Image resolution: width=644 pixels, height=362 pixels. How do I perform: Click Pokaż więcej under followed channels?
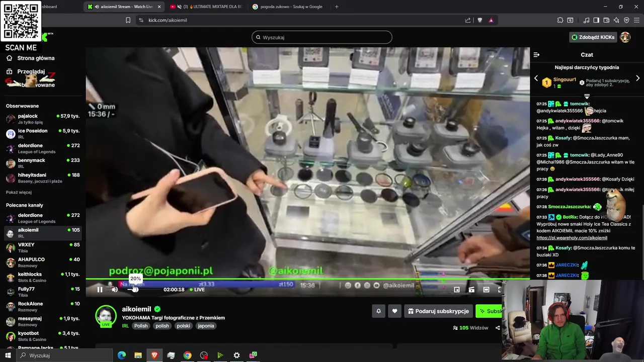click(19, 192)
